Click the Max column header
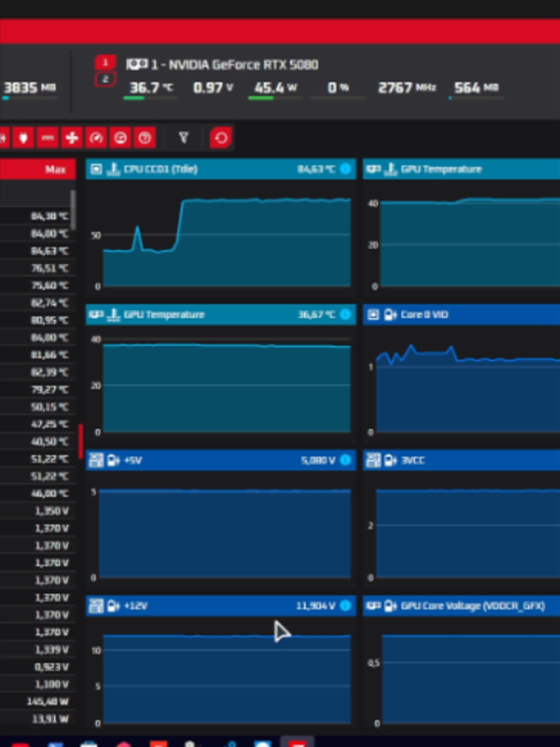The height and width of the screenshot is (747, 560). [x=38, y=169]
